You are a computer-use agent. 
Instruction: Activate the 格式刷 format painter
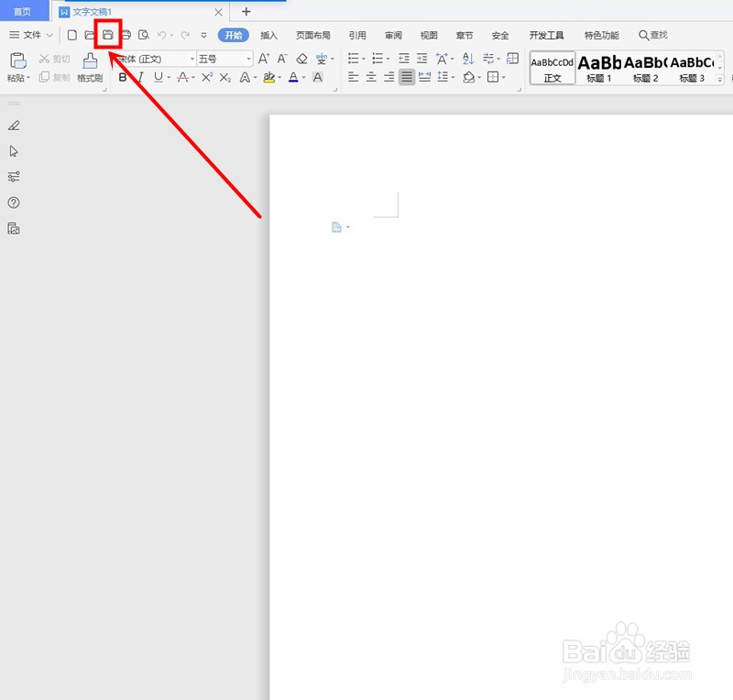90,67
